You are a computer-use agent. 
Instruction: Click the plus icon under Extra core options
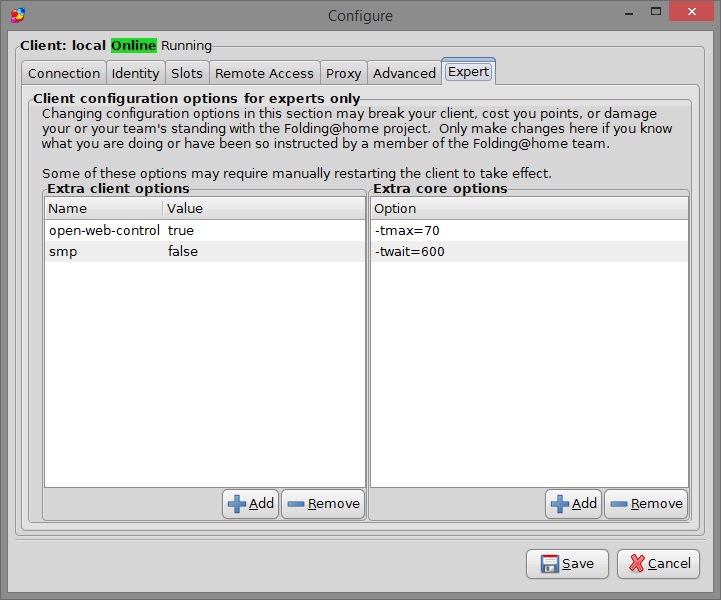[x=560, y=504]
